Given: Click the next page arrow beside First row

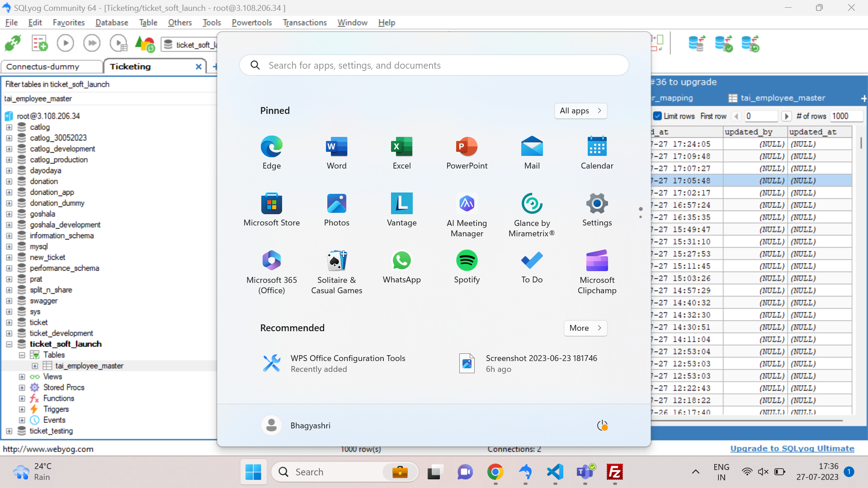Looking at the screenshot, I should pos(786,116).
